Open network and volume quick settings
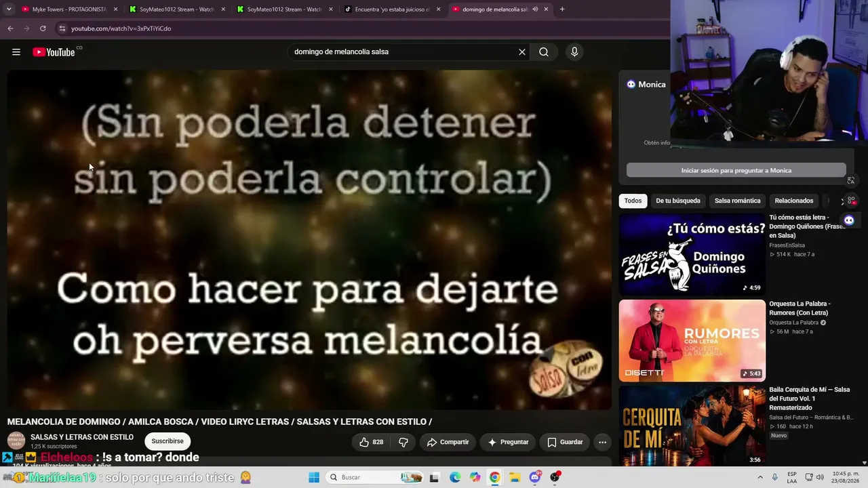The height and width of the screenshot is (488, 868). pos(814,477)
